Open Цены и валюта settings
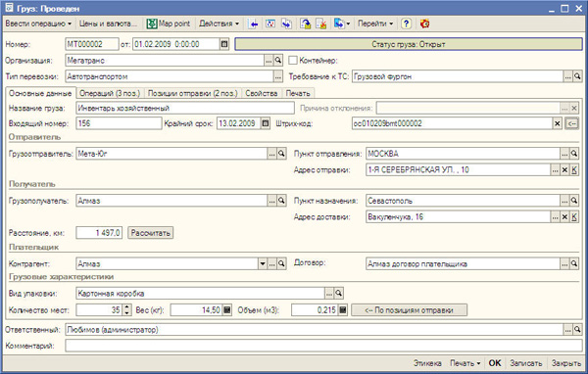The image size is (588, 374). tap(108, 23)
